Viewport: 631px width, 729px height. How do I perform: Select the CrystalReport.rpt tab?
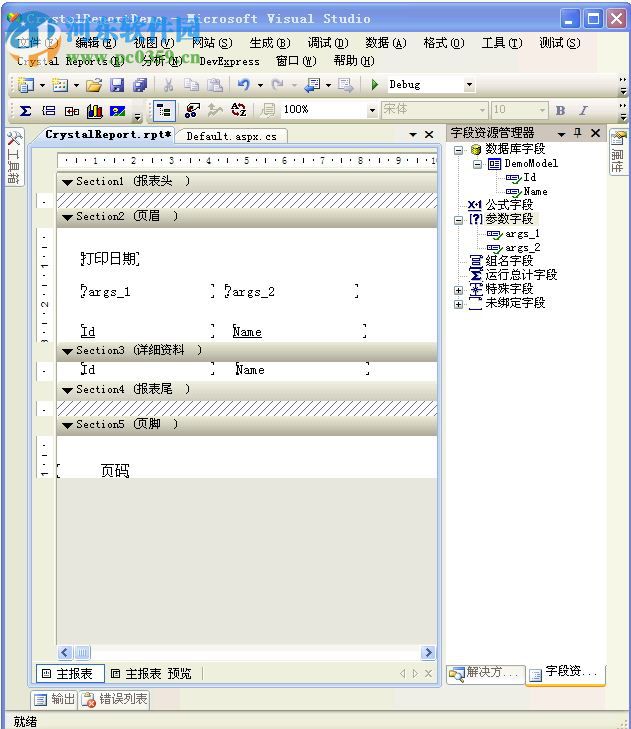point(108,135)
